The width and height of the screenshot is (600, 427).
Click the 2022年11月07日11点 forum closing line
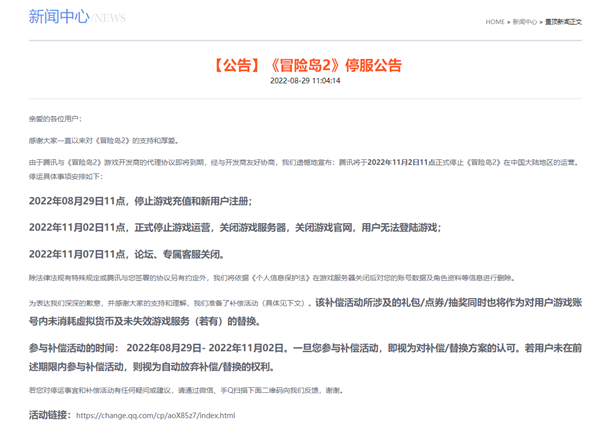click(126, 254)
